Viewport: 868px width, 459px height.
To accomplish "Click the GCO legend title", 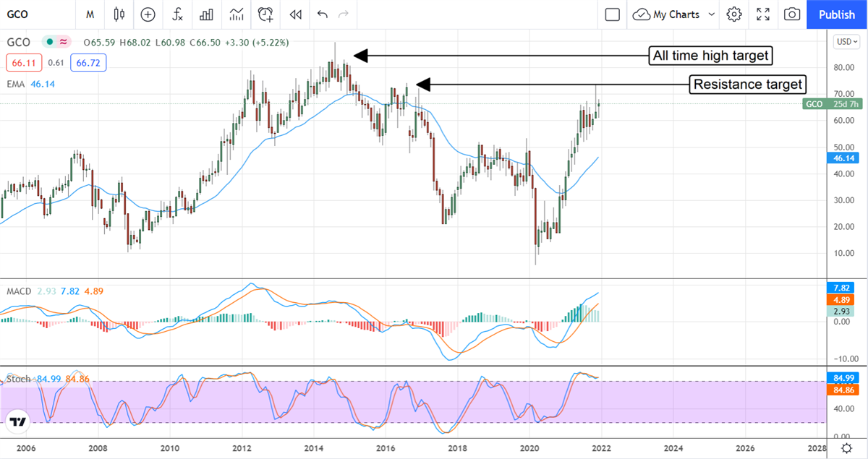I will [19, 43].
